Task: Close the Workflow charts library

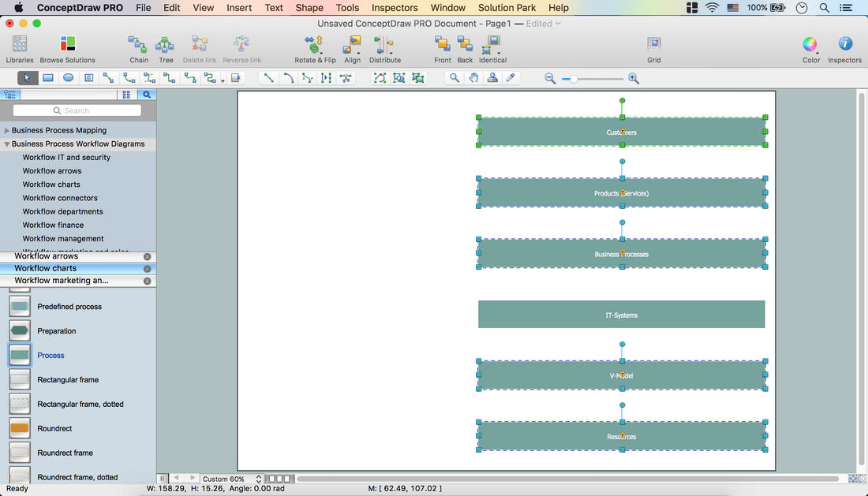Action: pos(148,269)
